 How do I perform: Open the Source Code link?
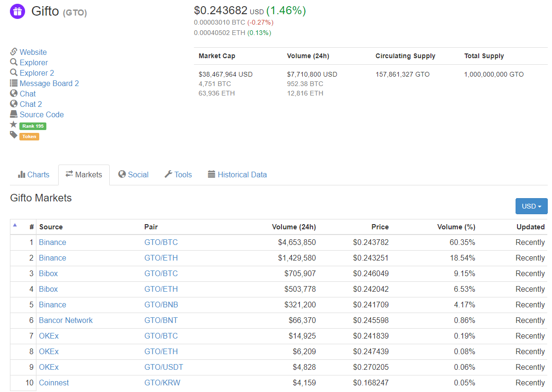click(42, 115)
